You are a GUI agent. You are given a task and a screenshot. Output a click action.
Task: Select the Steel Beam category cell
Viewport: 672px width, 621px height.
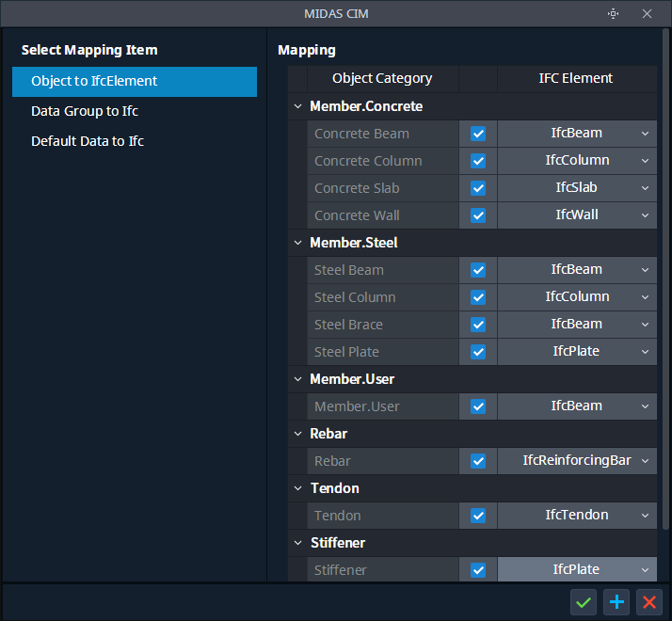pyautogui.click(x=383, y=270)
